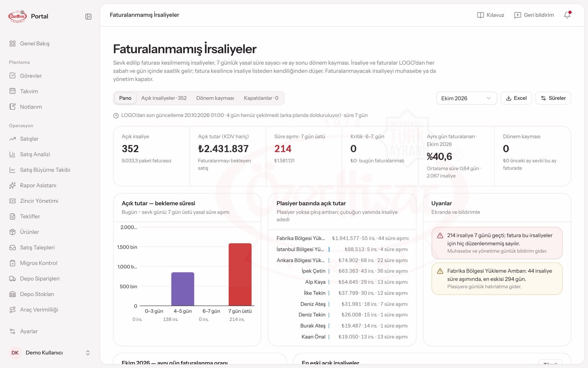
Task: Click the Rapor Asistanı sparkle icon
Action: (x=12, y=186)
